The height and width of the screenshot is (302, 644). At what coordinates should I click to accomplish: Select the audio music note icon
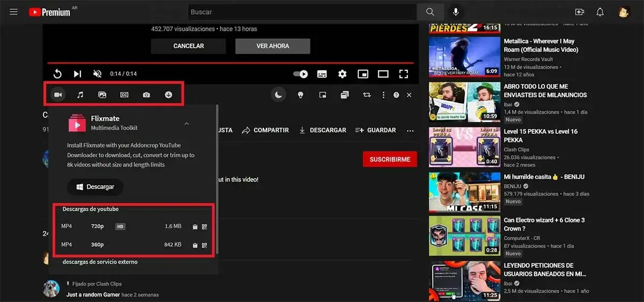click(80, 95)
